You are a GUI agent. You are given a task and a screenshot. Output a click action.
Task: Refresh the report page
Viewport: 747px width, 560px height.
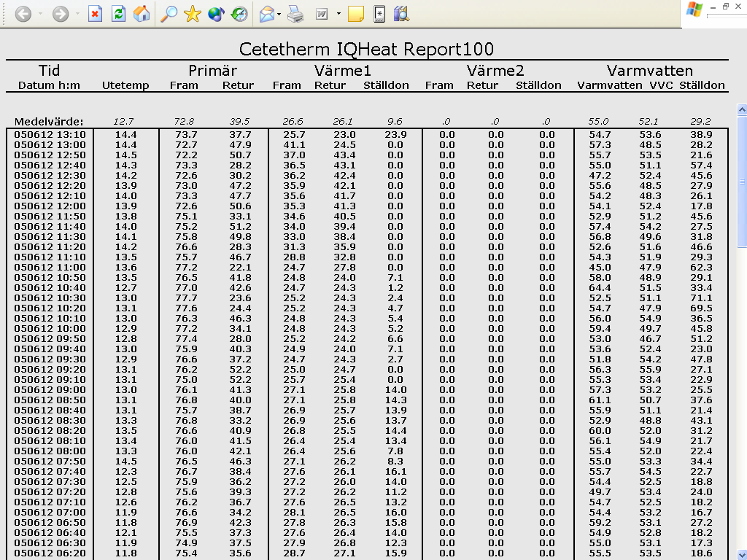click(x=118, y=14)
